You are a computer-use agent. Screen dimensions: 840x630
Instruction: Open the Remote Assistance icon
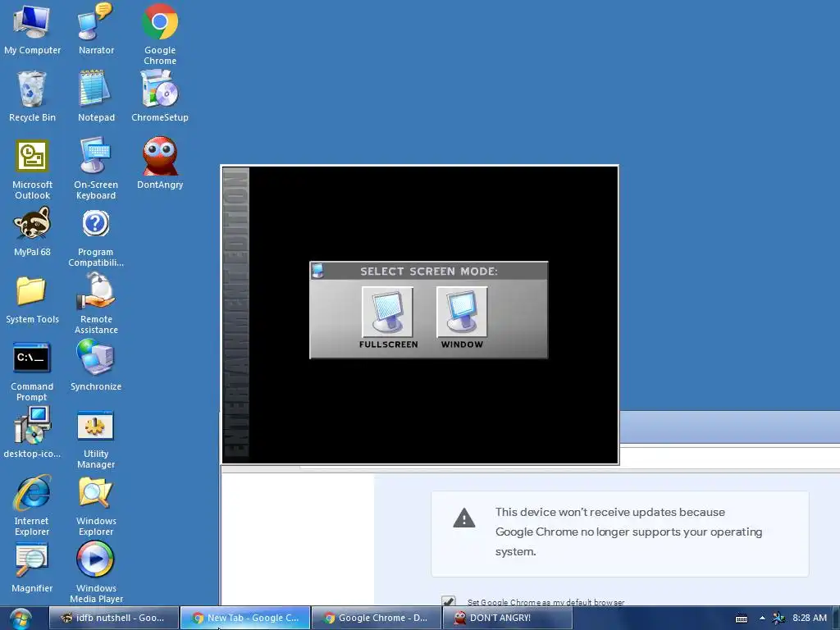pos(96,304)
